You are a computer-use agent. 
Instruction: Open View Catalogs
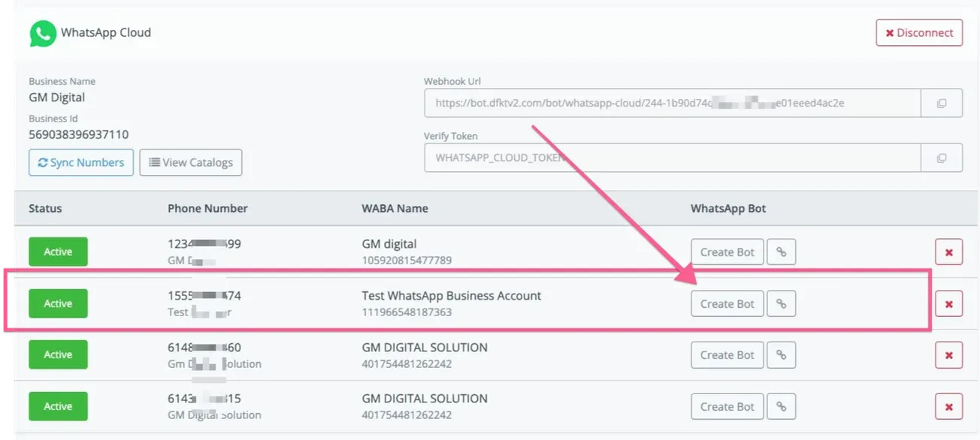[x=191, y=162]
